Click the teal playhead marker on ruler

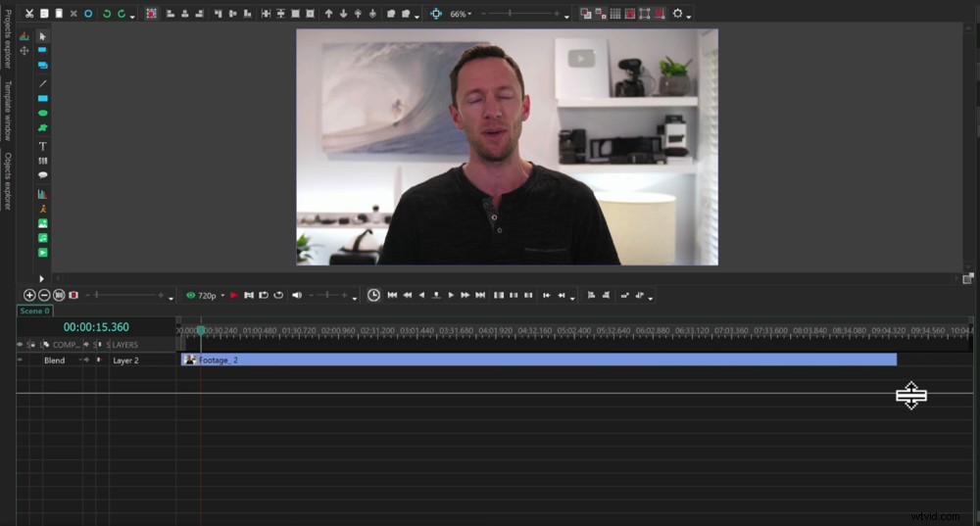(201, 330)
